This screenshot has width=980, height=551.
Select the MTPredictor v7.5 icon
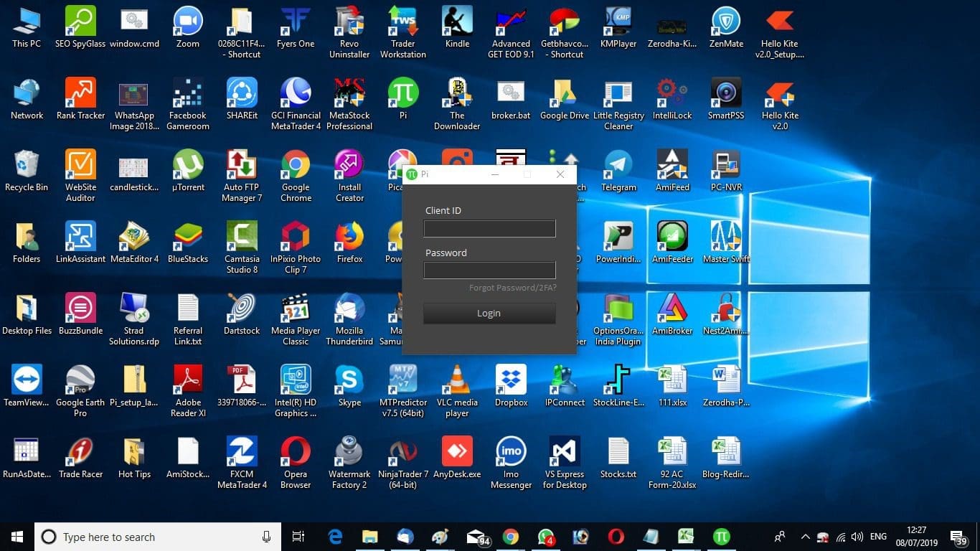point(403,391)
